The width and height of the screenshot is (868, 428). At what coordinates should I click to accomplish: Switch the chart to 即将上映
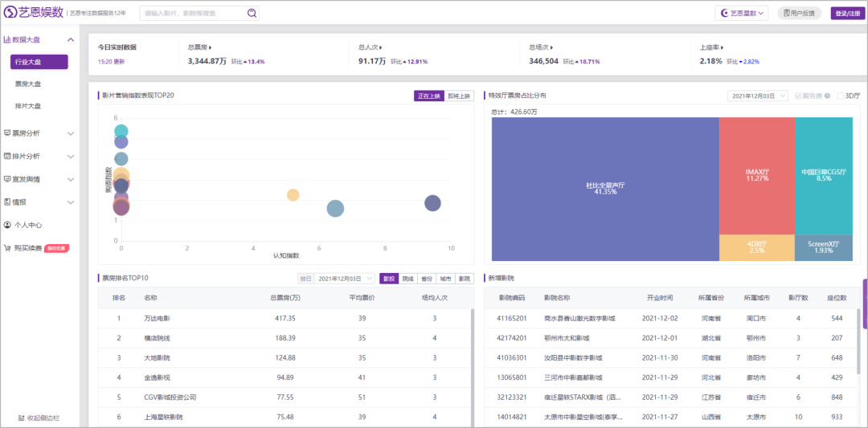point(459,96)
